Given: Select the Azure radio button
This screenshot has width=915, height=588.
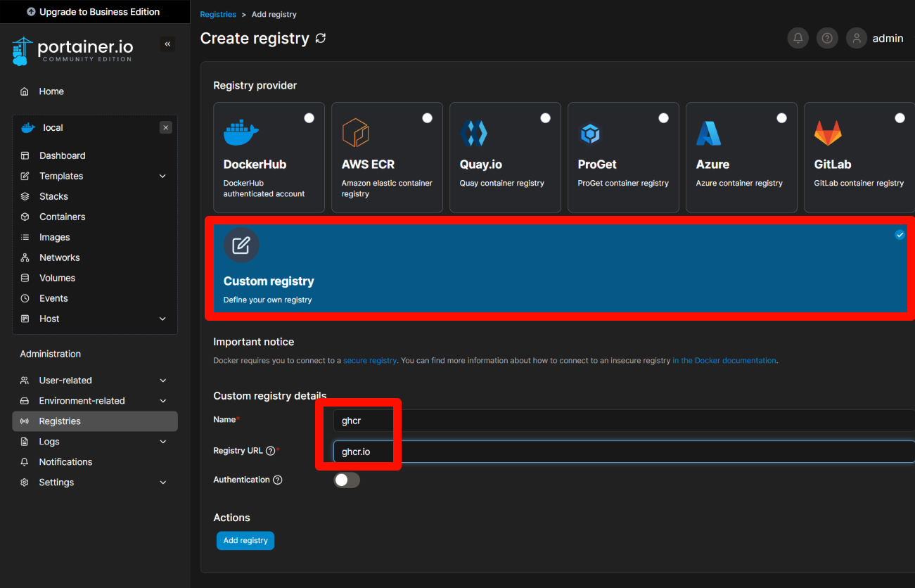Looking at the screenshot, I should coord(781,118).
